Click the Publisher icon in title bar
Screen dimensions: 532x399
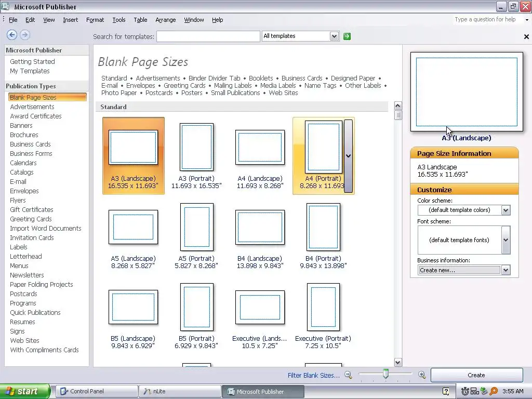pos(5,6)
